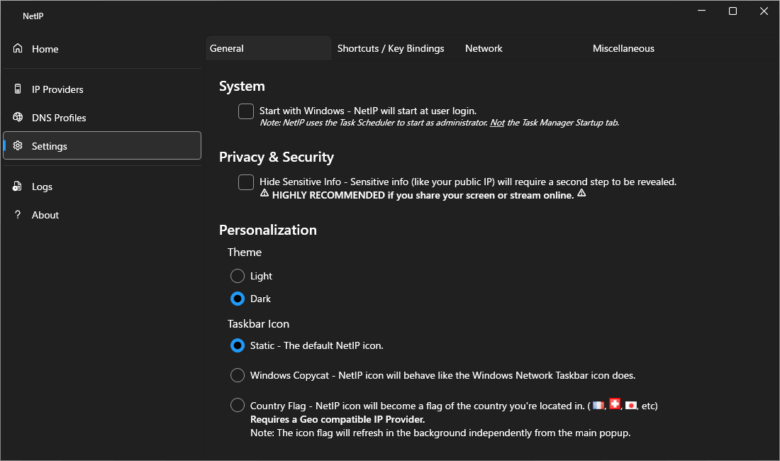
Task: Enable Hide Sensitive Info checkbox
Action: click(x=246, y=182)
